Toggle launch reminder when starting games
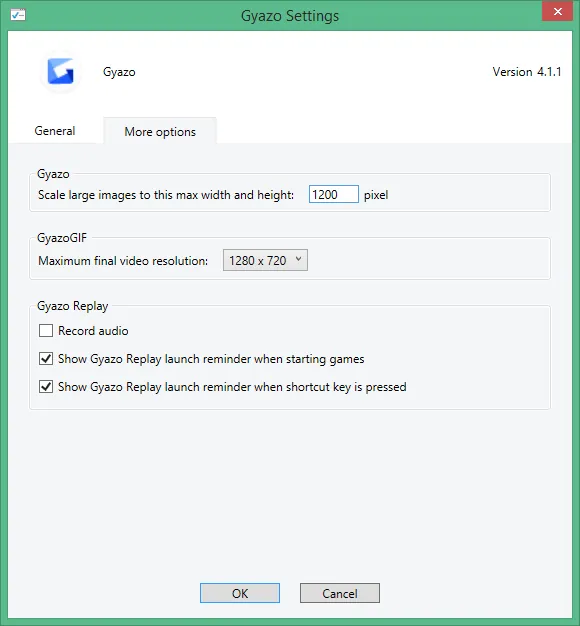This screenshot has width=580, height=626. click(x=46, y=359)
